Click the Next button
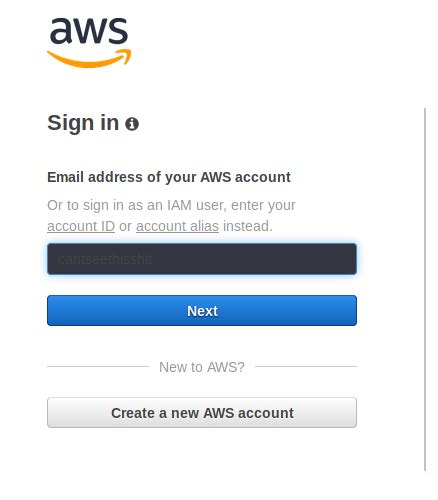Viewport: 438px width, 500px height. 202,311
